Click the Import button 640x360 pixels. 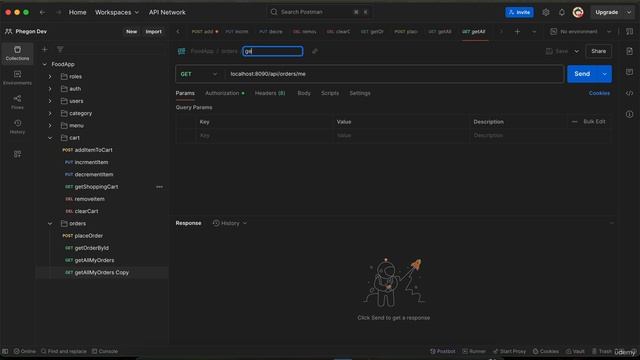click(x=153, y=31)
